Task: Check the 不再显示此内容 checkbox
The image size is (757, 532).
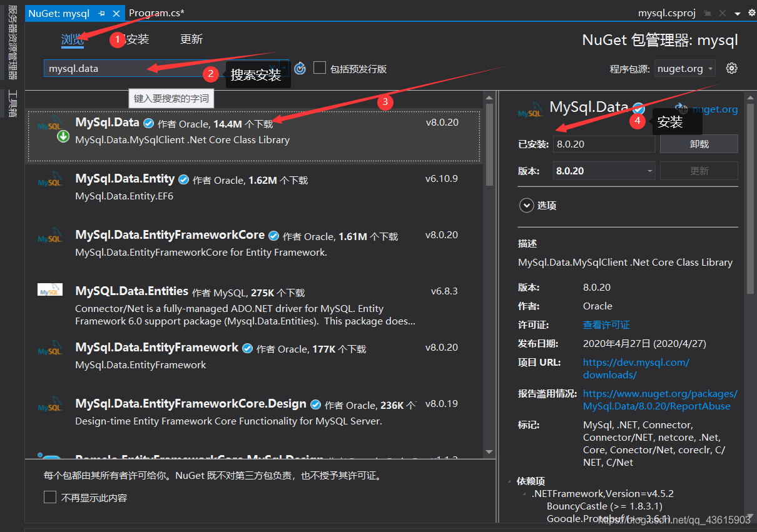Action: pyautogui.click(x=50, y=497)
